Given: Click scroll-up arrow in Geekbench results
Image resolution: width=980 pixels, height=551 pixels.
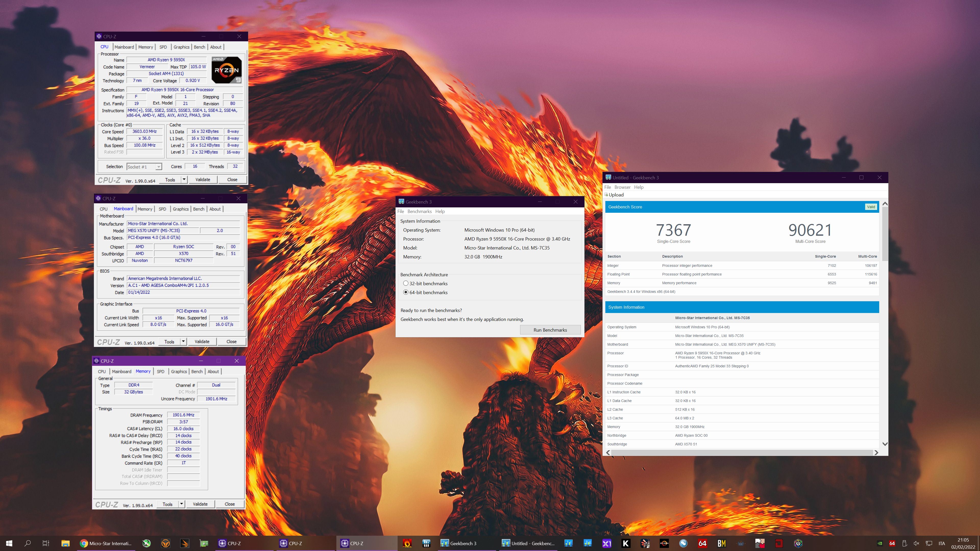Looking at the screenshot, I should (x=885, y=204).
